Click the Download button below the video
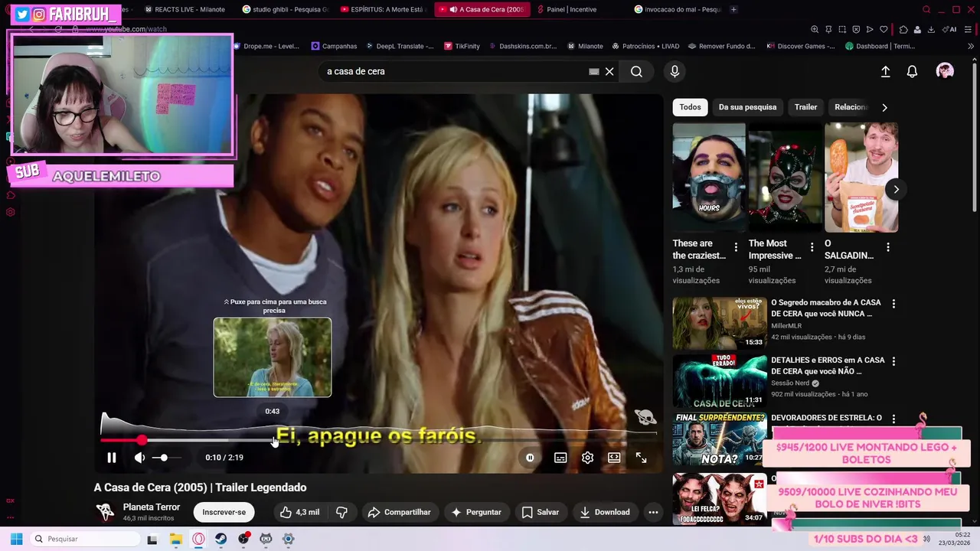 pyautogui.click(x=605, y=512)
